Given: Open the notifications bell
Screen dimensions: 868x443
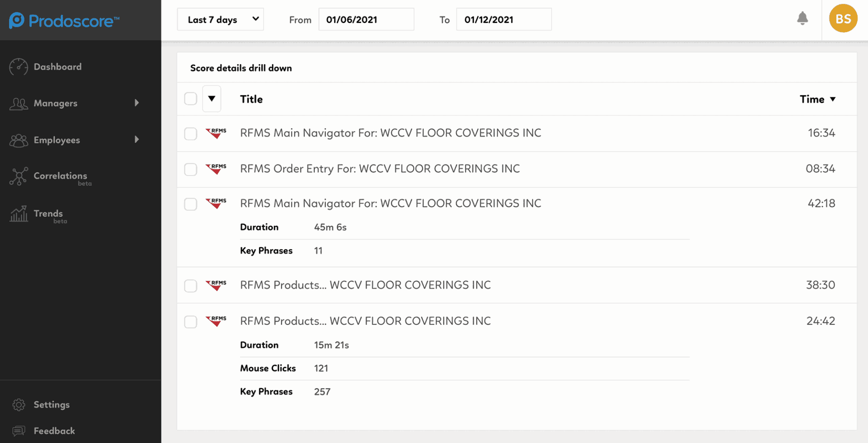Looking at the screenshot, I should pos(802,19).
